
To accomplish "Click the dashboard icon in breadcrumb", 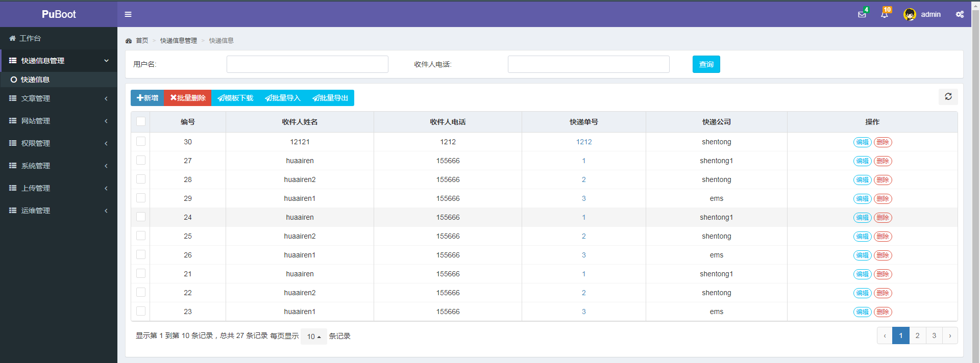I will [129, 41].
